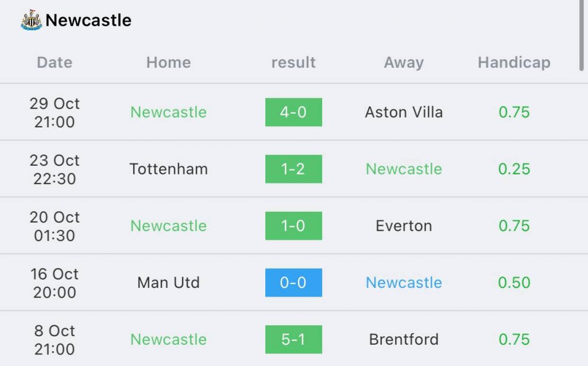Click the Aston Villa team name
The width and height of the screenshot is (588, 366).
(x=404, y=112)
